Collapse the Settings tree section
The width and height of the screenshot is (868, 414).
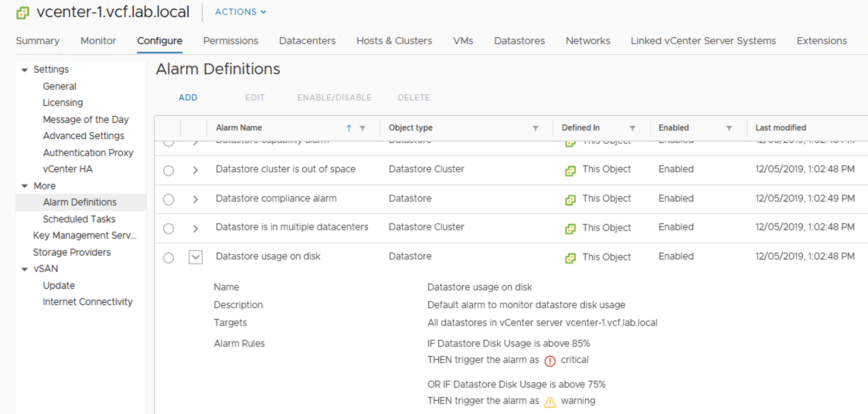25,70
